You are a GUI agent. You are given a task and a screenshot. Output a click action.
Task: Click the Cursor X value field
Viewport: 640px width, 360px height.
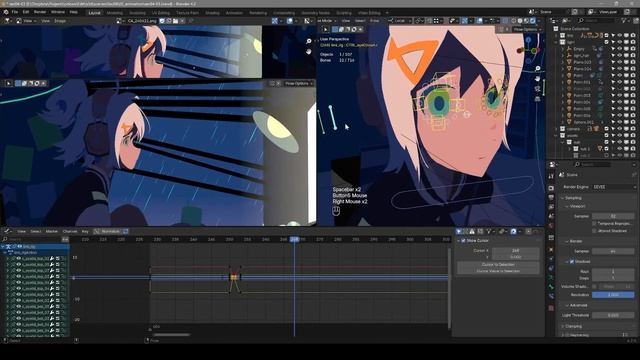tap(515, 251)
